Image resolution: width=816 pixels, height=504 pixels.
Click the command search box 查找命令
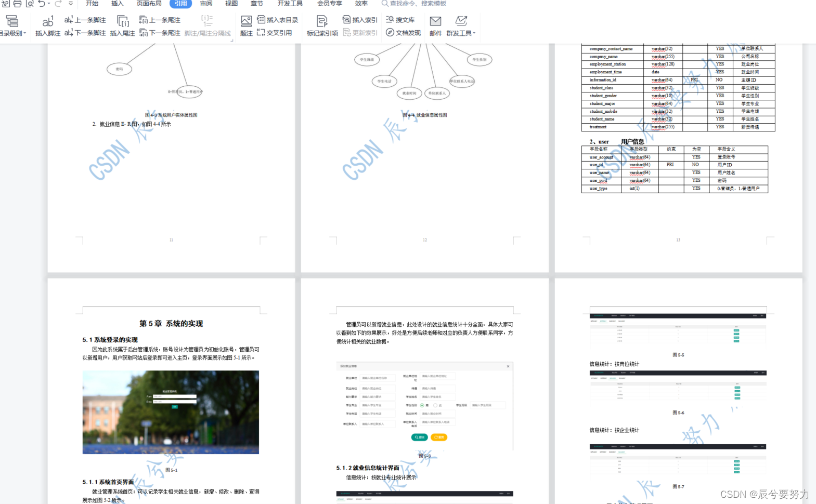414,3
